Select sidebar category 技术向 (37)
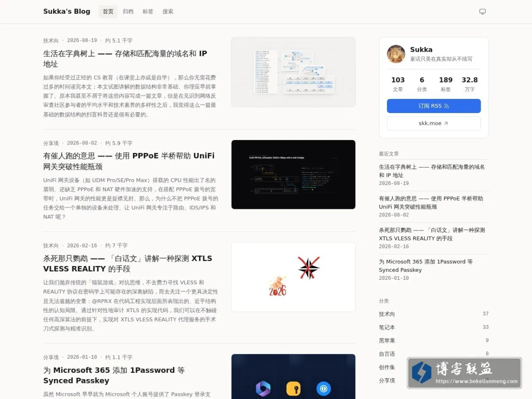 [434, 314]
